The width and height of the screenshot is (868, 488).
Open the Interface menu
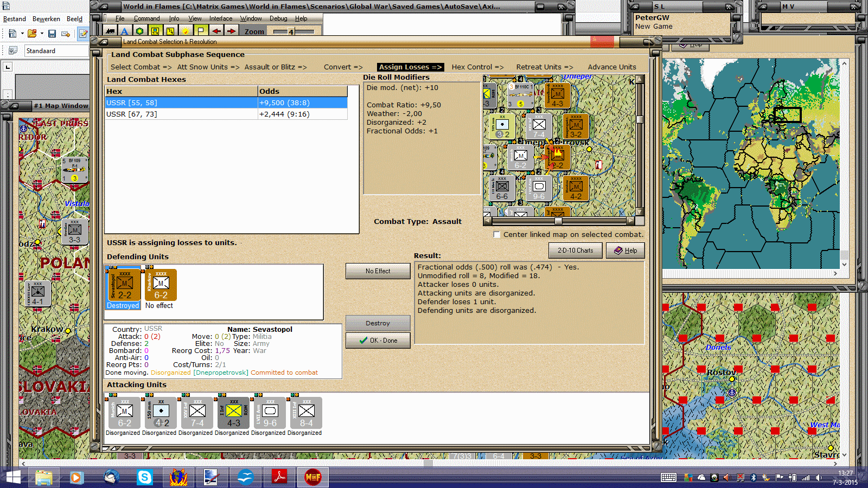(221, 18)
